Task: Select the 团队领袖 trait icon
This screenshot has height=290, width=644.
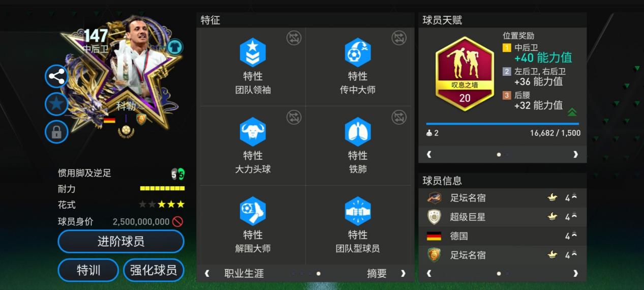Action: pyautogui.click(x=253, y=52)
